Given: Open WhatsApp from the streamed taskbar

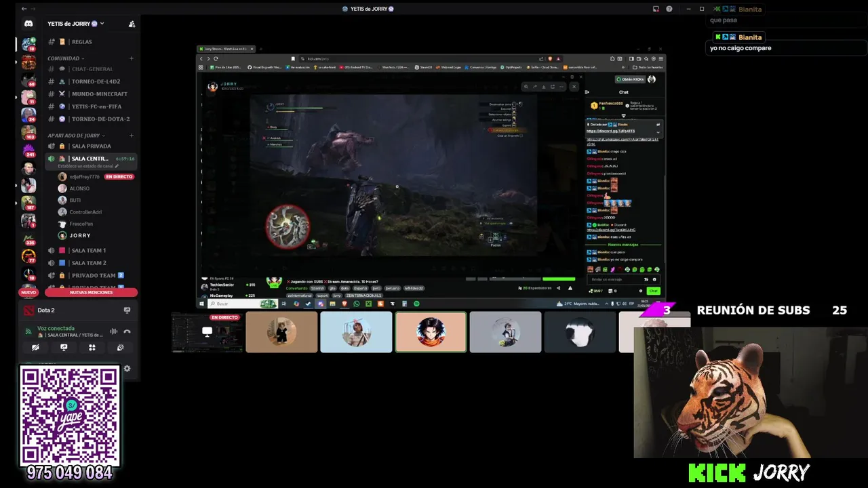Looking at the screenshot, I should 357,304.
